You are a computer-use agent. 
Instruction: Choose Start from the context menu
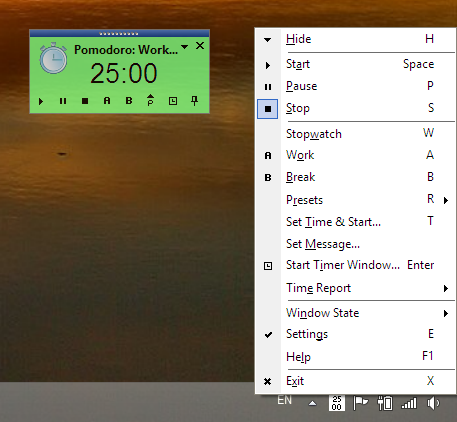356,64
